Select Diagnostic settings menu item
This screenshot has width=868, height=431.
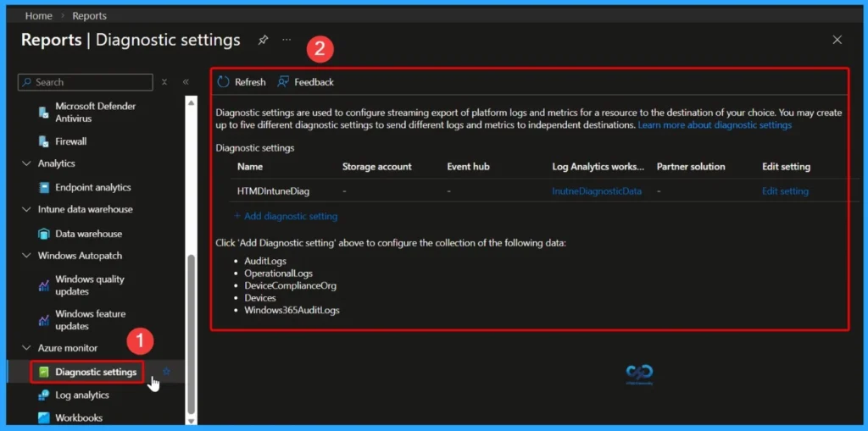point(96,372)
